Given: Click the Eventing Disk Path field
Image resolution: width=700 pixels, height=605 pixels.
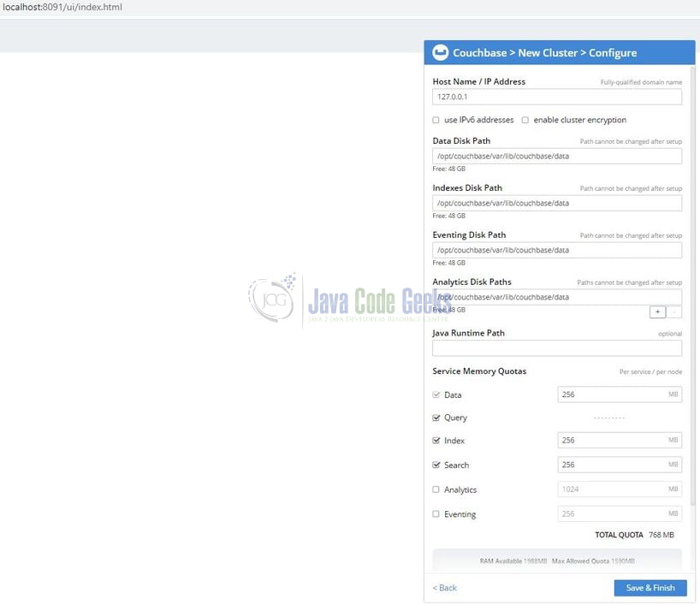Looking at the screenshot, I should pyautogui.click(x=556, y=249).
